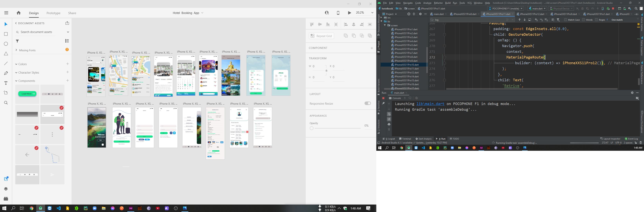Click the mobile device preview icon
Screen dimensions: 644x212
pos(338,13)
